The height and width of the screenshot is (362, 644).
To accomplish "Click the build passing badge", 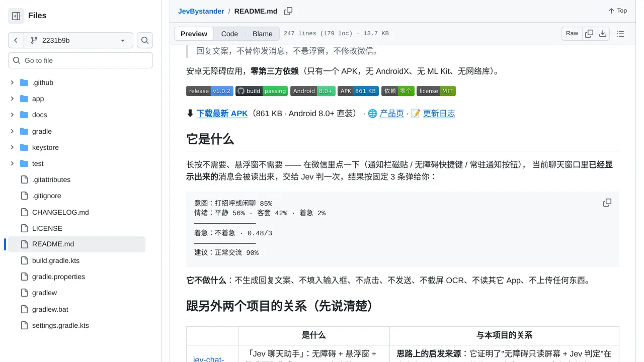I will (262, 91).
